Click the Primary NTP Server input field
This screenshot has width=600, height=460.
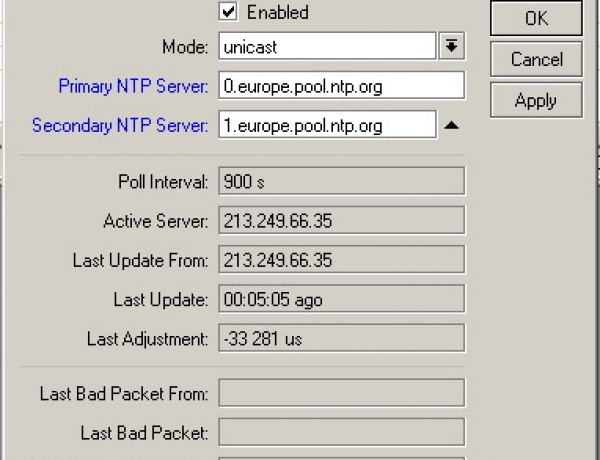341,86
